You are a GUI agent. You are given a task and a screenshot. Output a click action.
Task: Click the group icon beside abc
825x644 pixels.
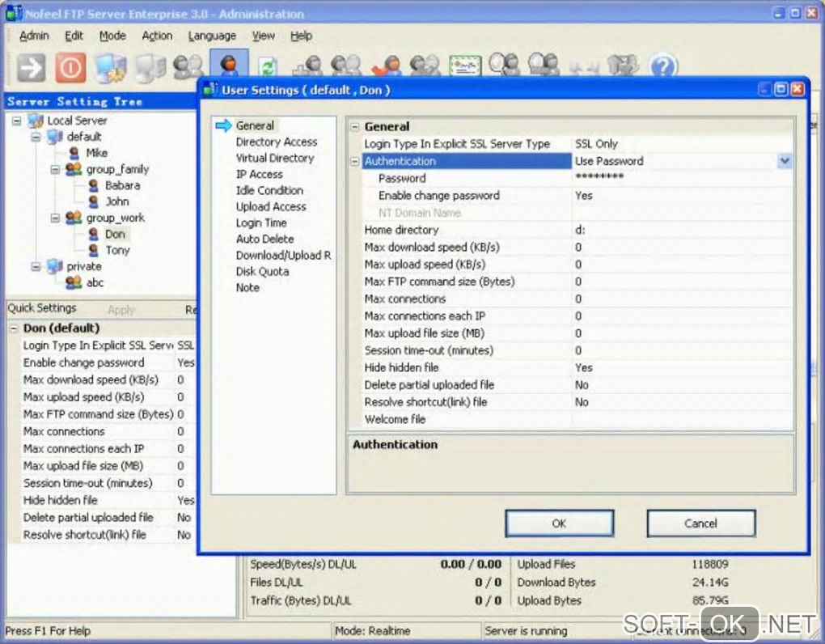[x=73, y=282]
